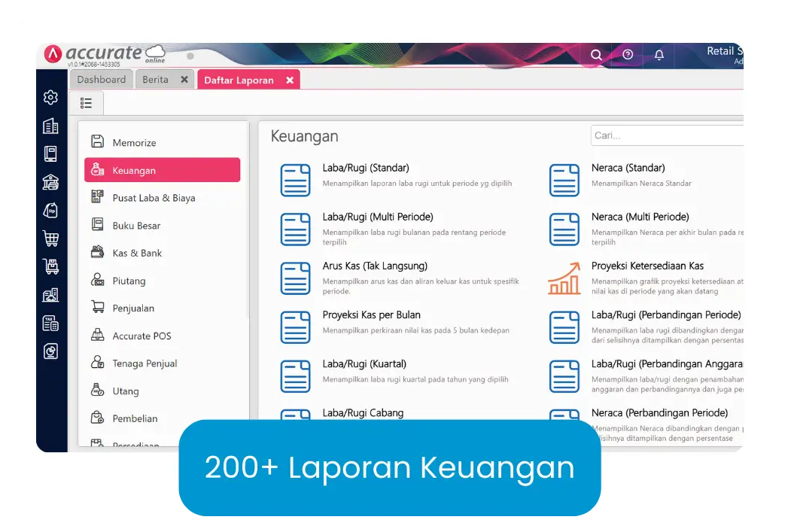This screenshot has height=532, width=785.
Task: Close the Berita tab
Action: click(x=184, y=80)
